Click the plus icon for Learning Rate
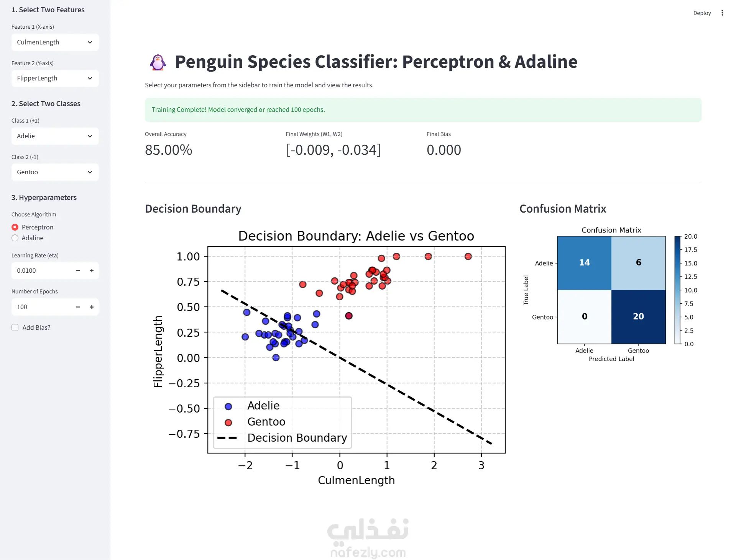Image resolution: width=736 pixels, height=560 pixels. [92, 270]
